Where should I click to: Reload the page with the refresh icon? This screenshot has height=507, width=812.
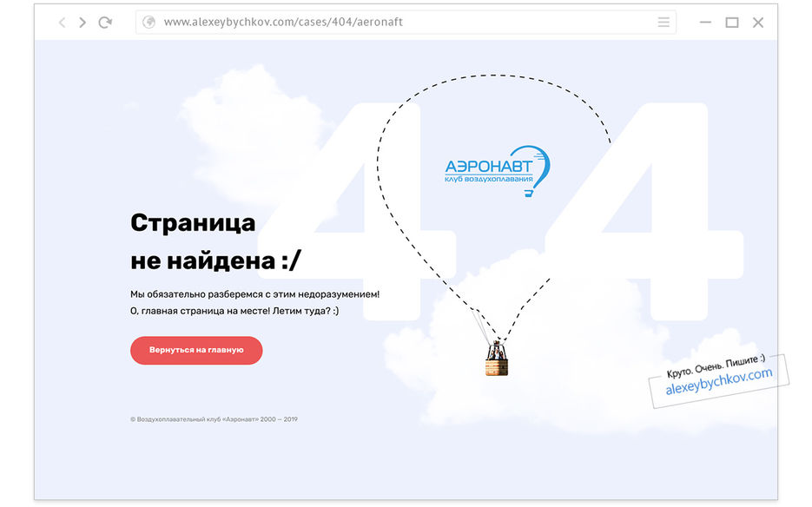[x=105, y=23]
